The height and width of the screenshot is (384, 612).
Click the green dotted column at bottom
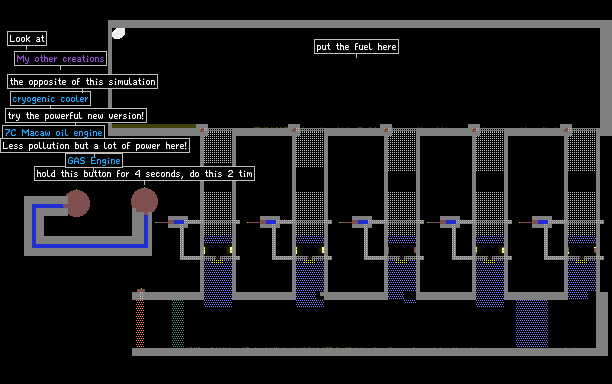point(178,324)
